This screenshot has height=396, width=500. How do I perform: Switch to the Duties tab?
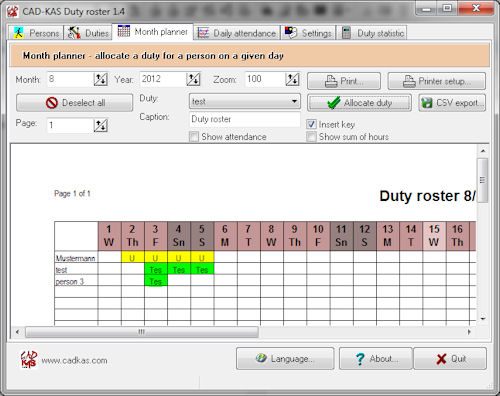point(88,33)
